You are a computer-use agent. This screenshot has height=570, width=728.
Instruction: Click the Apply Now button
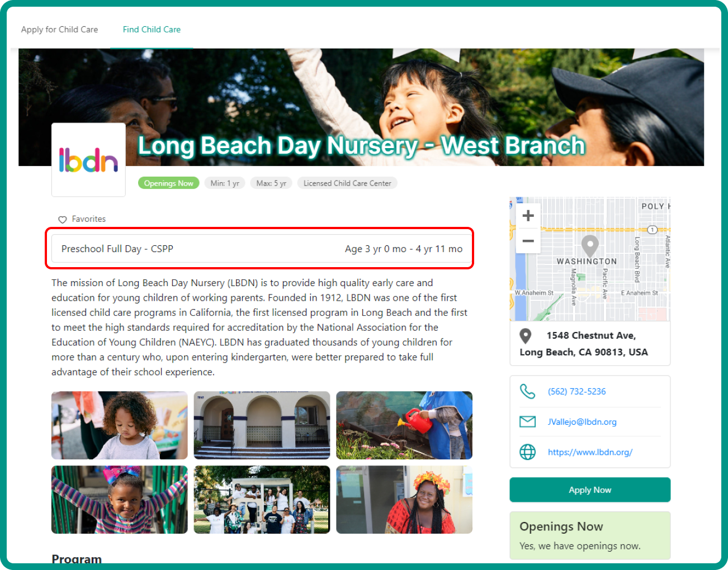(590, 490)
